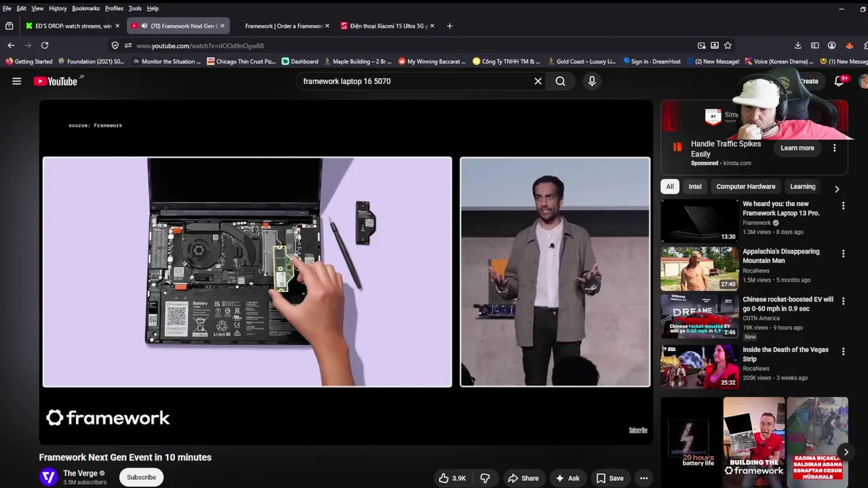Viewport: 868px width, 488px height.
Task: Open the Dashboard bookmark
Action: (x=300, y=62)
